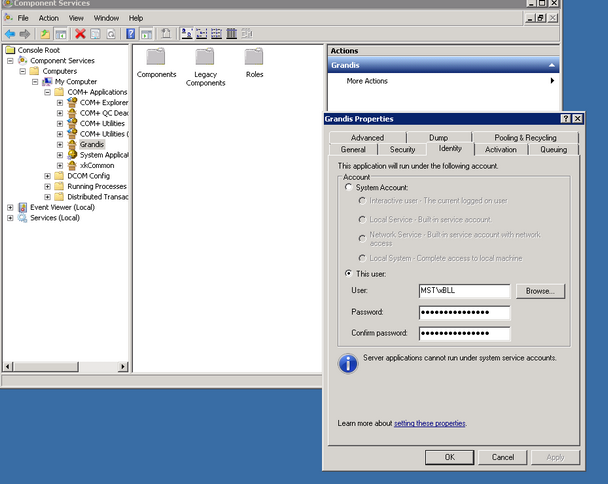608x484 pixels.
Task: Expand the Running Processes node
Action: coord(47,186)
